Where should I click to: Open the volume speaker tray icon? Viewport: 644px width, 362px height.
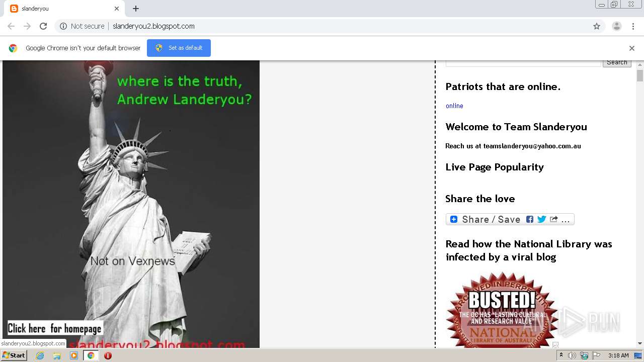coord(572,355)
